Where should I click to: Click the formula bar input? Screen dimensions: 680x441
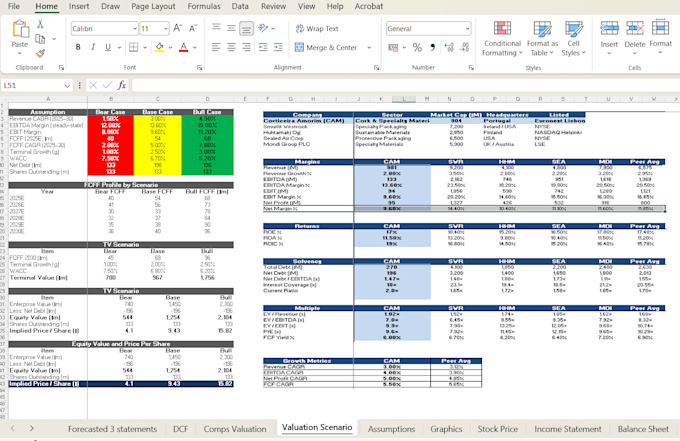click(x=405, y=85)
